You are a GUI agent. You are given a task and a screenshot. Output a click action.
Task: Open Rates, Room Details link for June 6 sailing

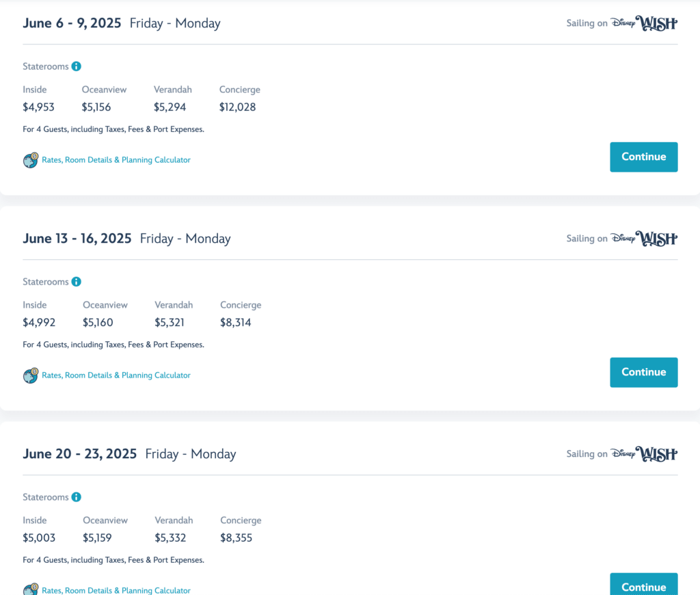(x=116, y=160)
